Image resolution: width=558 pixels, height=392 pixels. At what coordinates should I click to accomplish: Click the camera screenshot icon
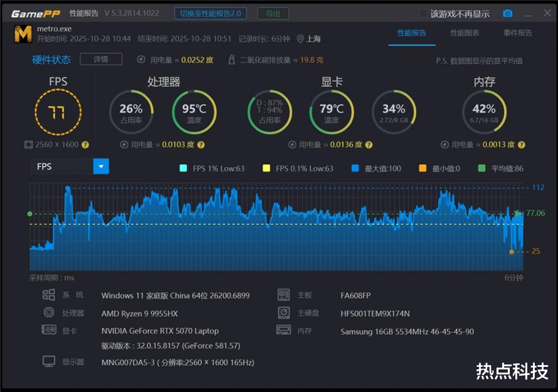(507, 14)
